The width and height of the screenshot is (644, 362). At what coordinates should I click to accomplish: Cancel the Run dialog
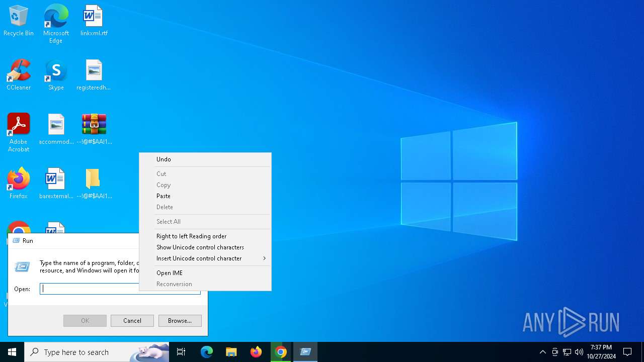coord(132,321)
